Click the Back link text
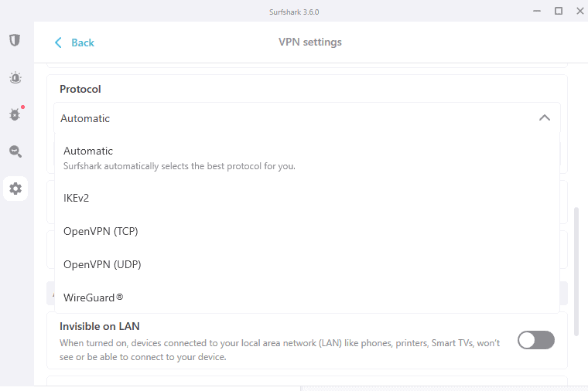 click(x=83, y=42)
